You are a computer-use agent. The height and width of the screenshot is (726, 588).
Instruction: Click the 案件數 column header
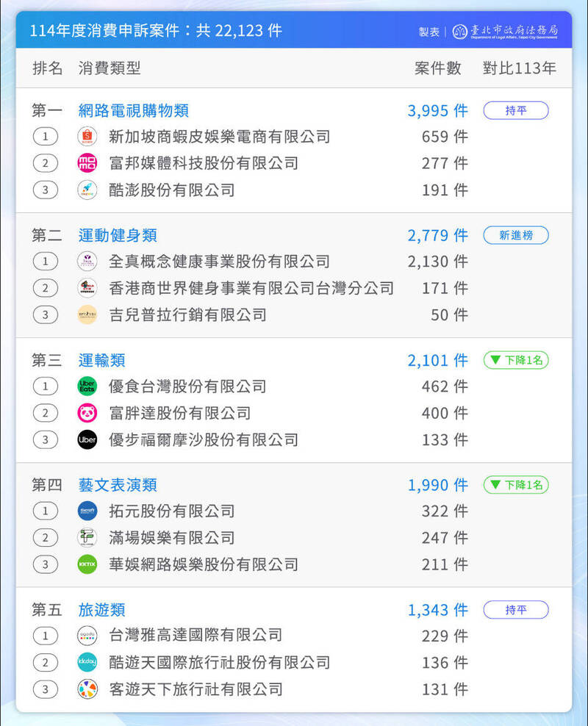click(x=438, y=68)
